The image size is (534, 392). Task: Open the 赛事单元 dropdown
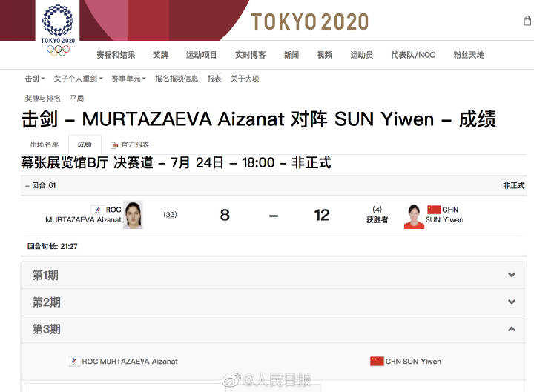point(128,79)
